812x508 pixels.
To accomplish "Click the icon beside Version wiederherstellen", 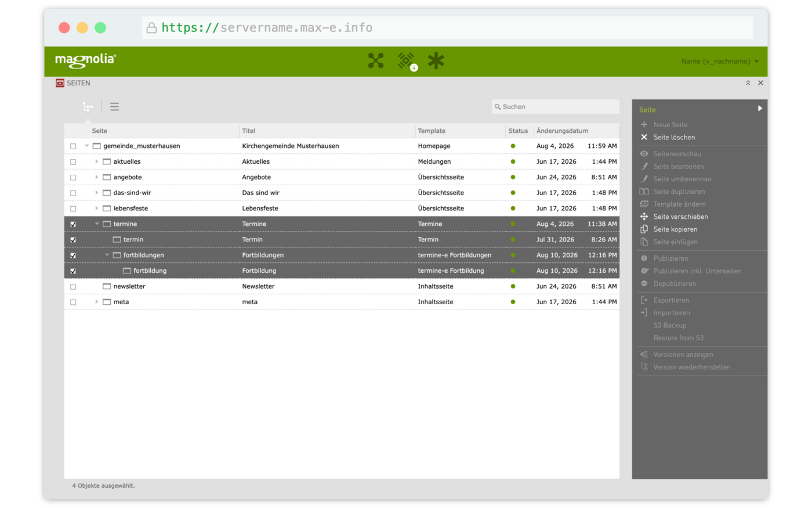I will pos(644,367).
